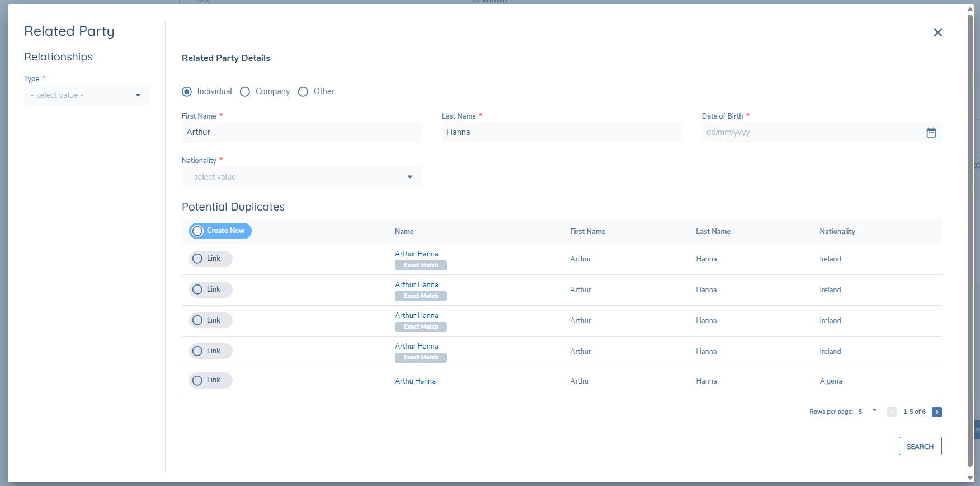Screen dimensions: 980x486
Task: Click into the First Name field
Action: [x=301, y=133]
